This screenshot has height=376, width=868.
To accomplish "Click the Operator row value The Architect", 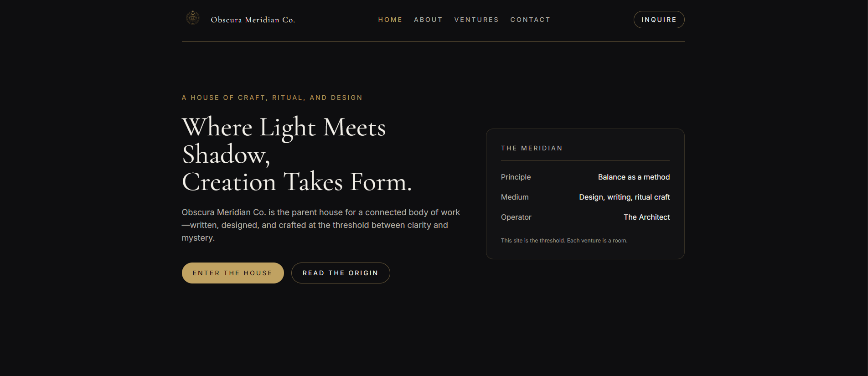I will click(646, 217).
